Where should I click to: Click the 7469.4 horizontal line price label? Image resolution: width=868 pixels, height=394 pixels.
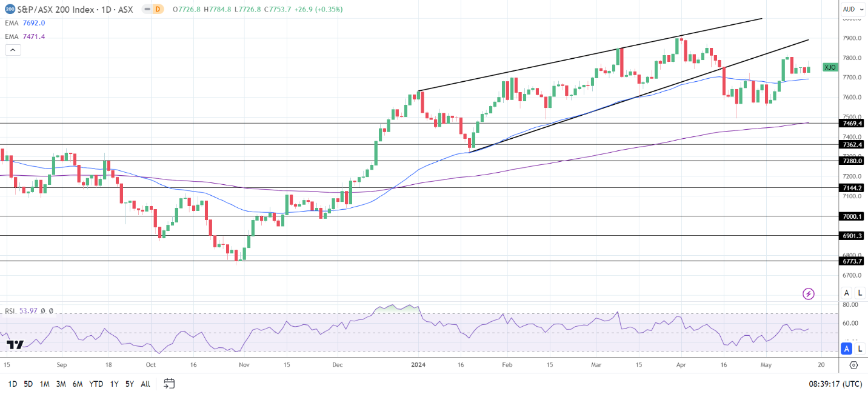(x=852, y=123)
